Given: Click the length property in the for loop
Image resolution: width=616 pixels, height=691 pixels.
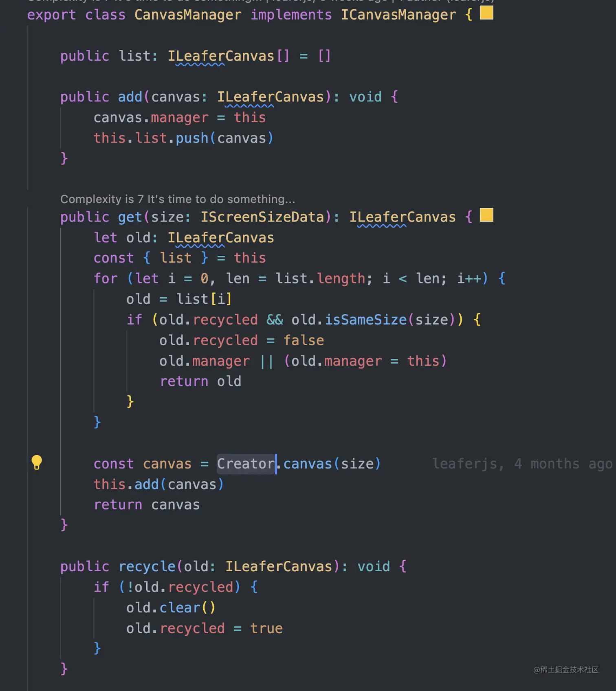Looking at the screenshot, I should click(341, 279).
